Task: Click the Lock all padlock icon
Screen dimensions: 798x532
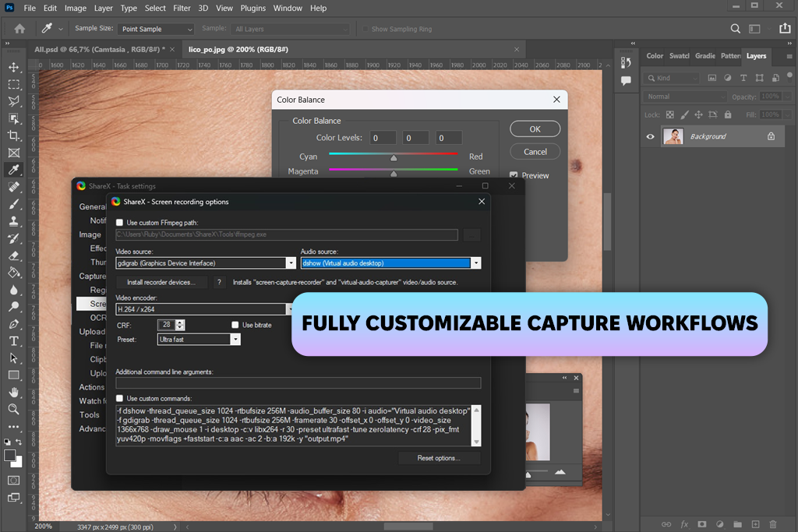Action: (x=728, y=115)
